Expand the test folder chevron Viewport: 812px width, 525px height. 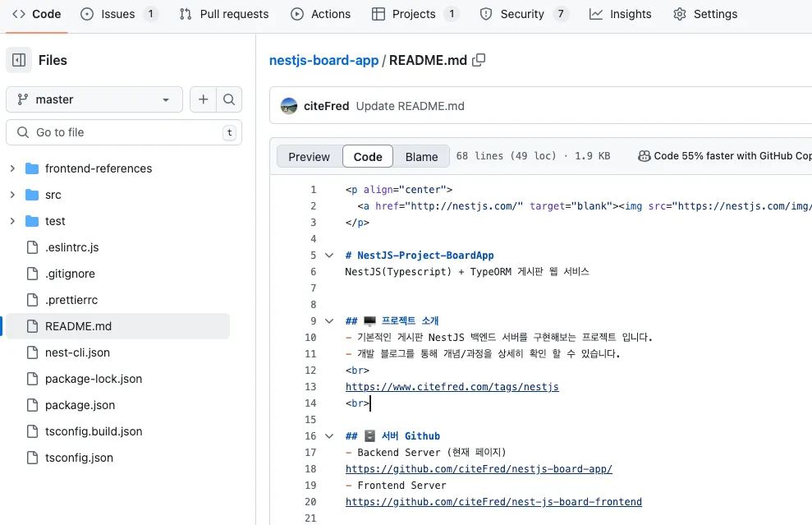(x=12, y=221)
